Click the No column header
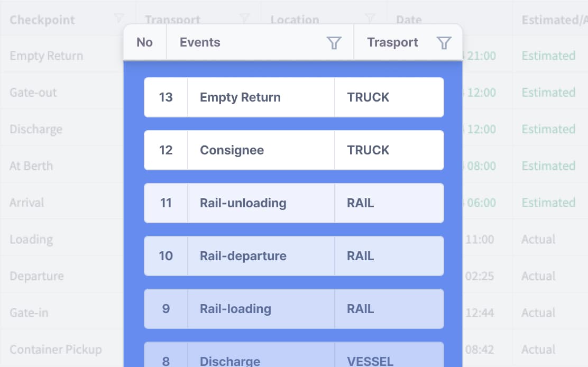Viewport: 588px width, 367px height. pos(144,43)
